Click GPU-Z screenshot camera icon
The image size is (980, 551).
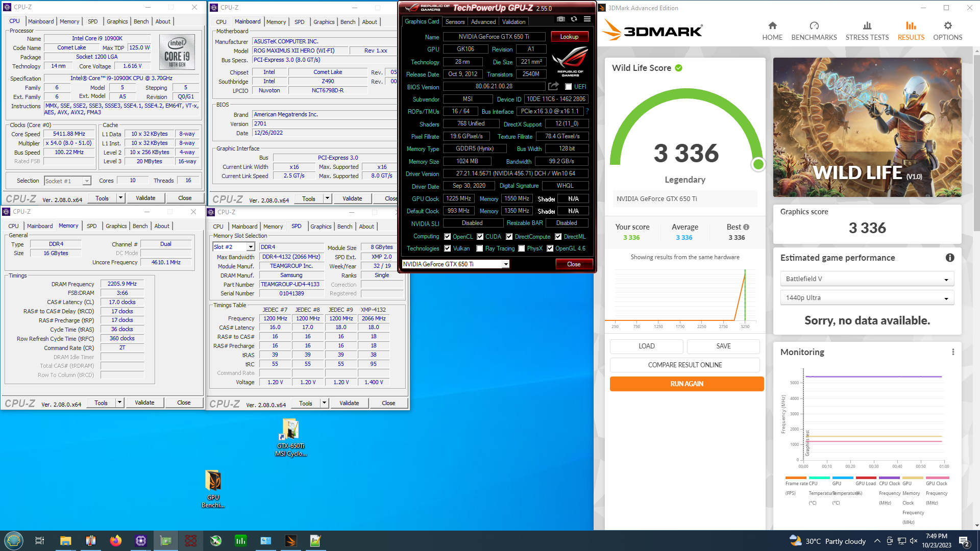click(561, 19)
